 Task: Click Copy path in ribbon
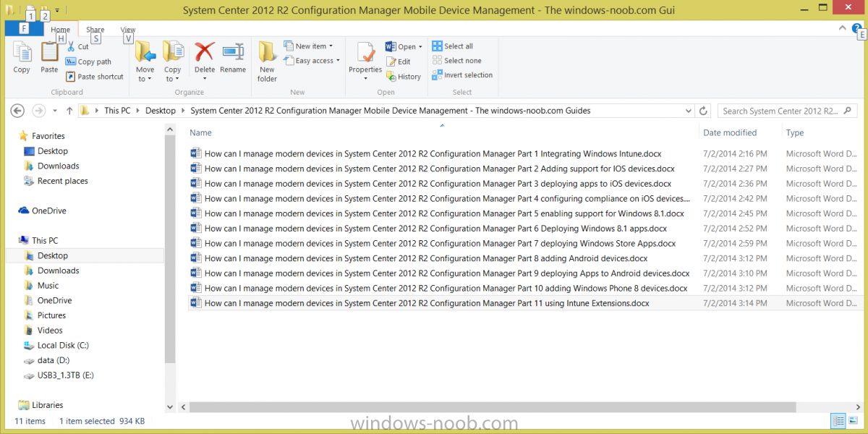tap(89, 61)
